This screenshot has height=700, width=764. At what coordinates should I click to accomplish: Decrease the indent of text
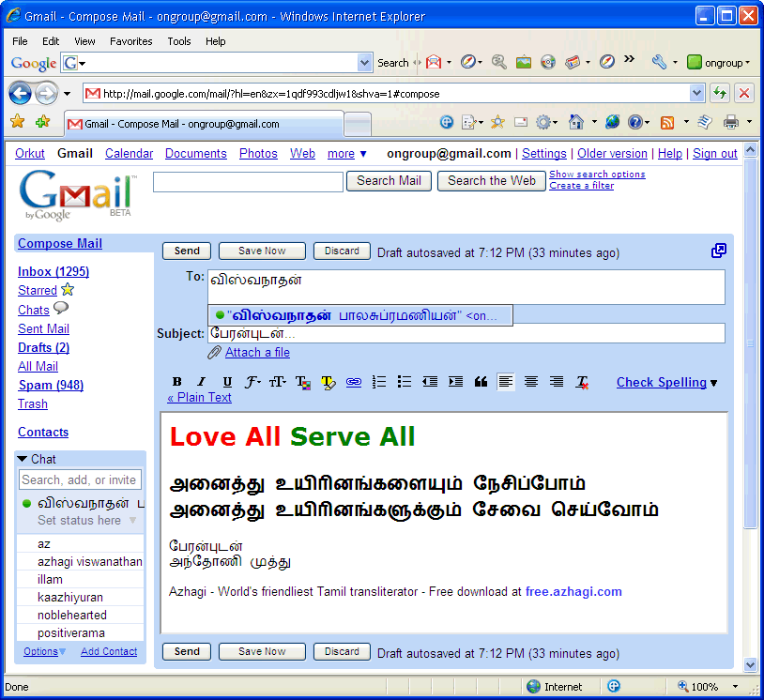430,382
